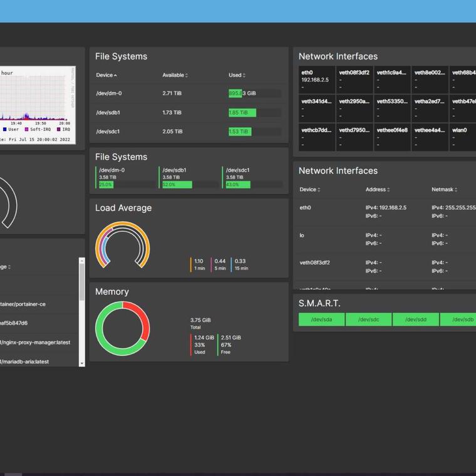Screen dimensions: 476x476
Task: Click the sort arrows beside Address header
Action: [x=388, y=189]
